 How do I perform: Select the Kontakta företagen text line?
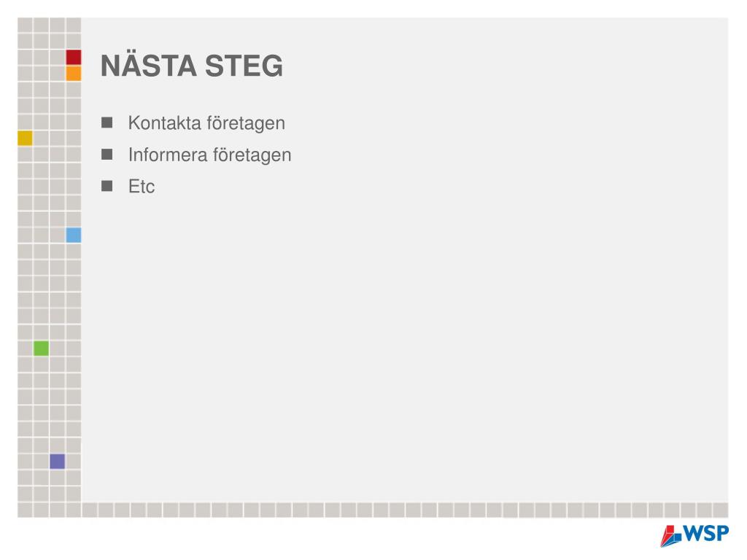pos(206,122)
